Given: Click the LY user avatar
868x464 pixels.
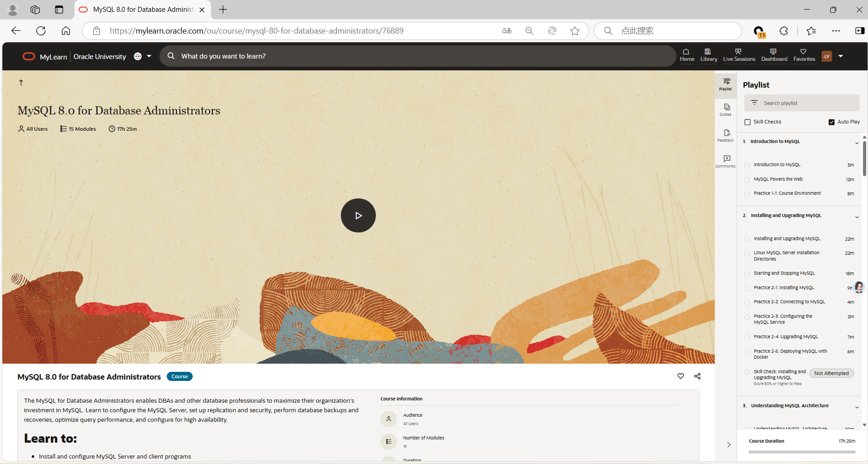Looking at the screenshot, I should click(827, 56).
